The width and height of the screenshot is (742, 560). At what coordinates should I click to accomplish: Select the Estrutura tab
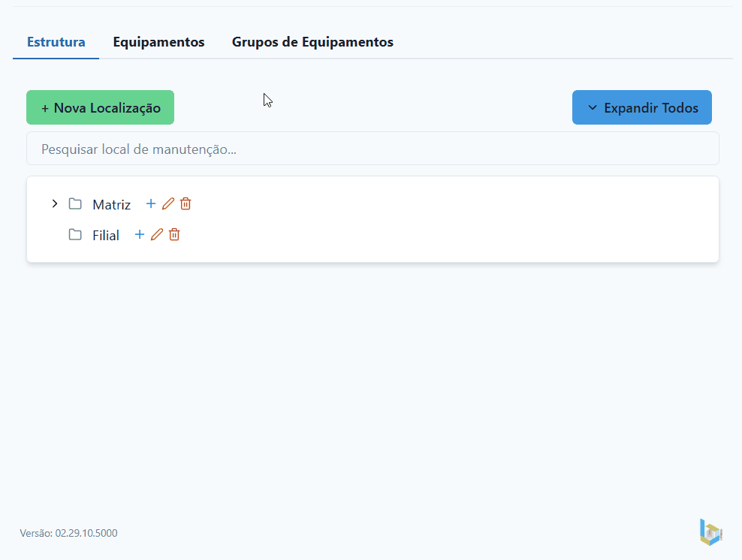(56, 42)
